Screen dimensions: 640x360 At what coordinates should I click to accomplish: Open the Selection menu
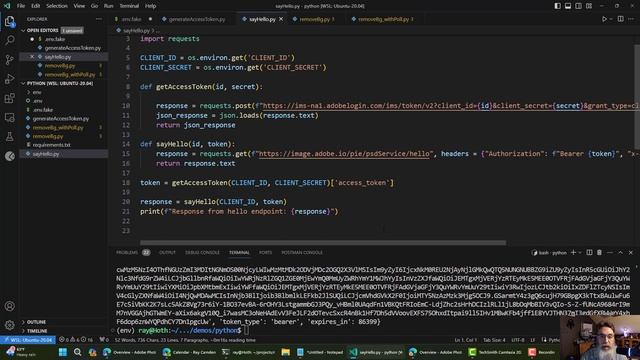point(57,6)
